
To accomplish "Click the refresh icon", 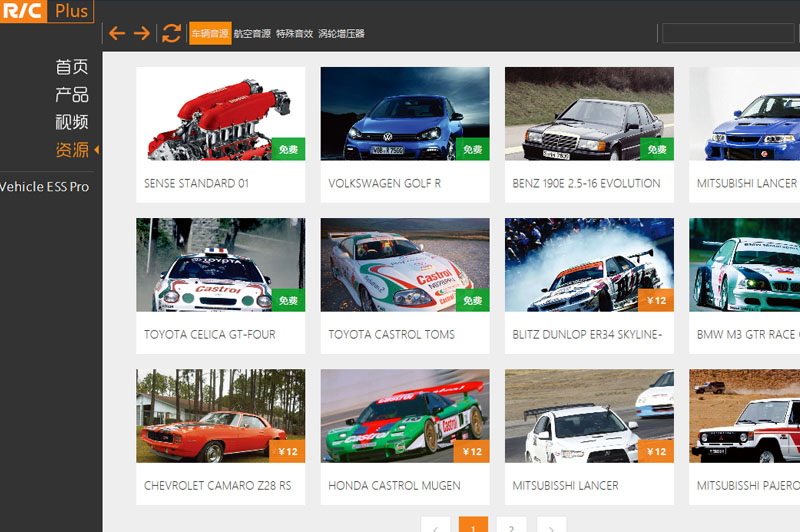I will coord(171,33).
